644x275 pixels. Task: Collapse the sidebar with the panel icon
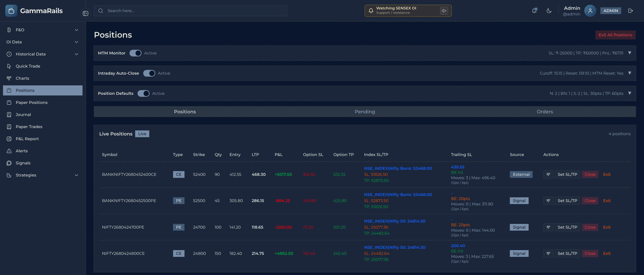[85, 13]
